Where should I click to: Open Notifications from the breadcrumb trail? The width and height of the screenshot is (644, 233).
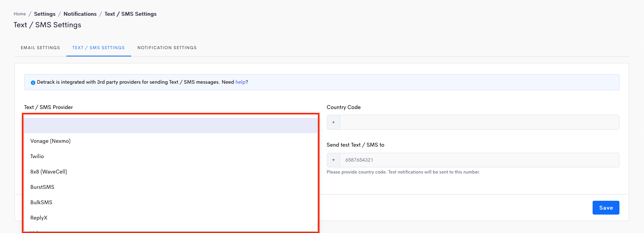pyautogui.click(x=80, y=14)
